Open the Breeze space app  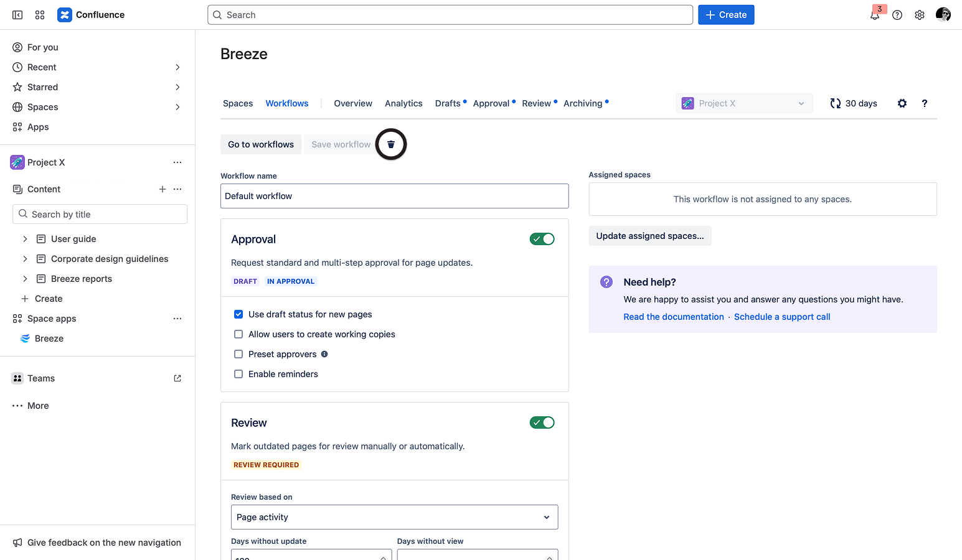click(49, 338)
